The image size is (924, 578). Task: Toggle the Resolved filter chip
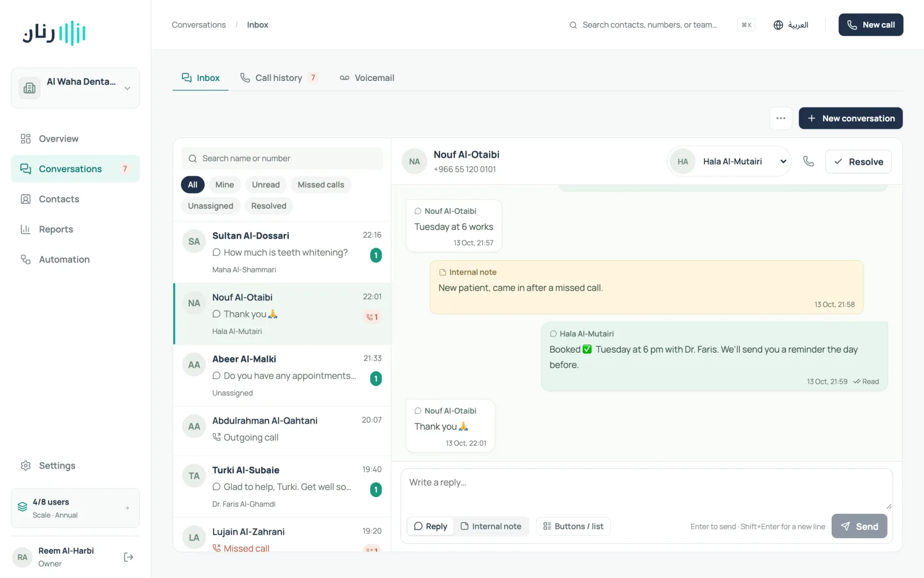269,206
